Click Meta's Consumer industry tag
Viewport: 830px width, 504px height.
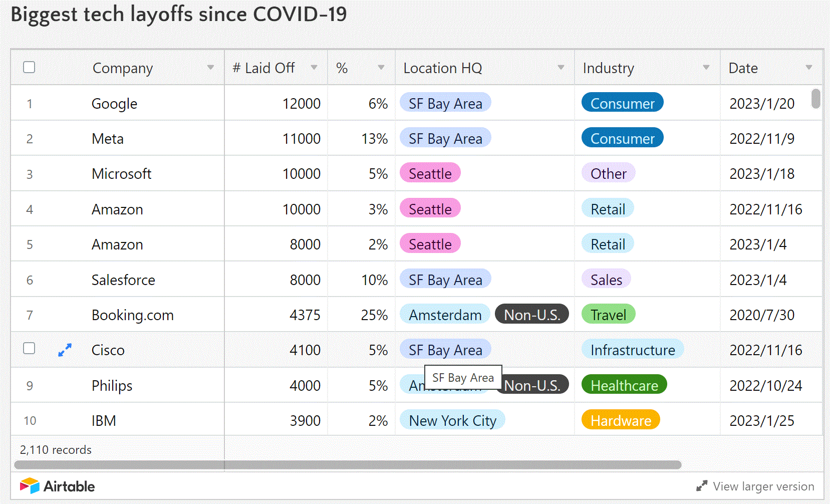click(622, 138)
